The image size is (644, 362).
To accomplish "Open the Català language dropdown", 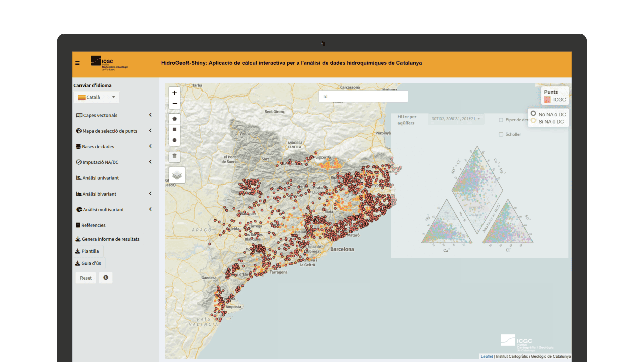I will click(x=97, y=97).
